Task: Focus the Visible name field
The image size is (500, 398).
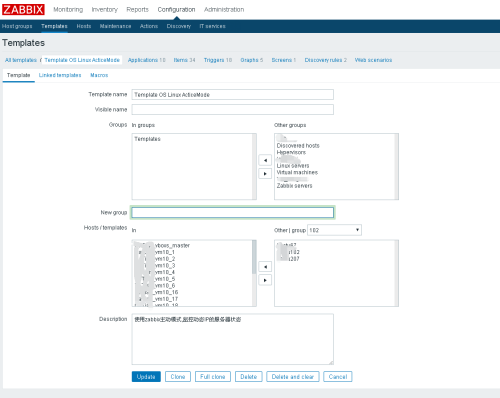Action: (x=233, y=109)
